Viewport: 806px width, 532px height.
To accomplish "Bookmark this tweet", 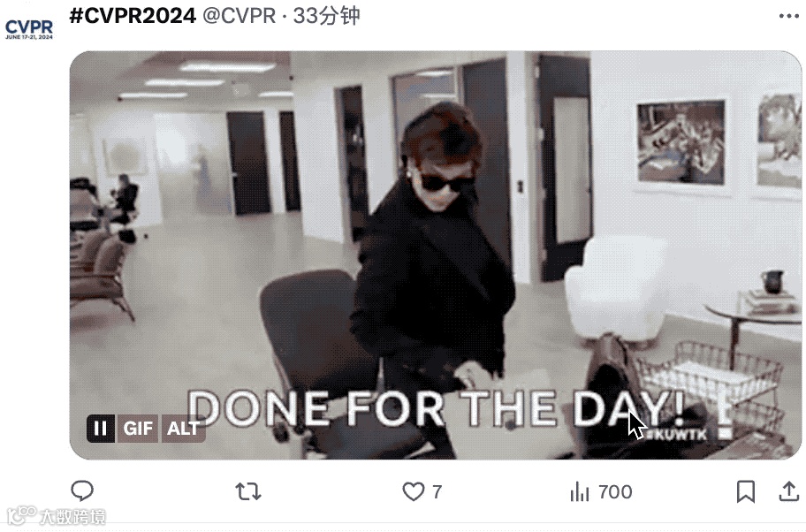I will [x=745, y=491].
